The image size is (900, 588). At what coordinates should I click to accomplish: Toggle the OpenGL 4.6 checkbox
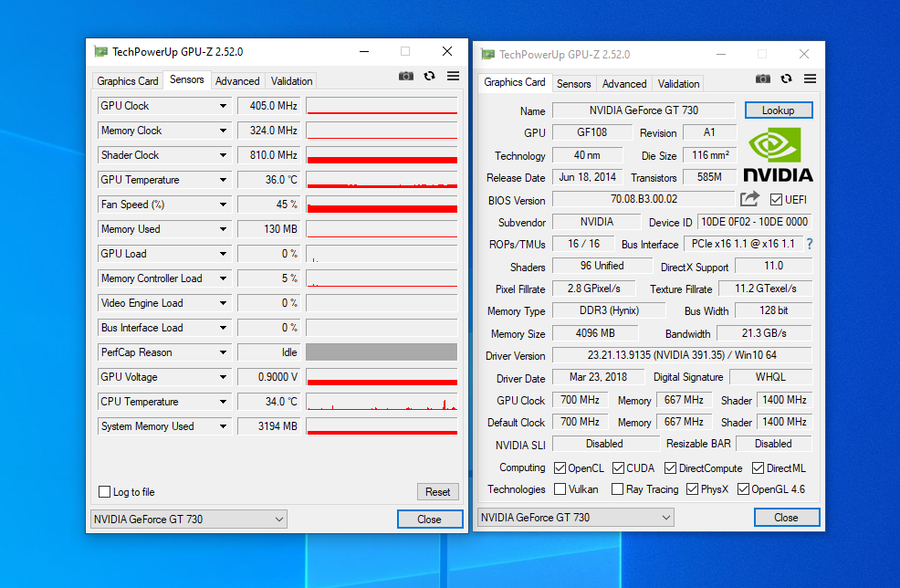click(743, 489)
